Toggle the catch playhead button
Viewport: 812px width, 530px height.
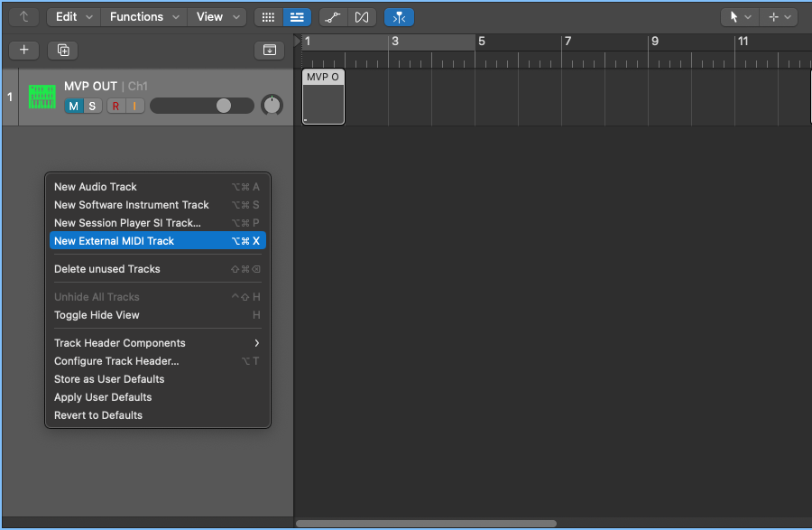[x=399, y=17]
